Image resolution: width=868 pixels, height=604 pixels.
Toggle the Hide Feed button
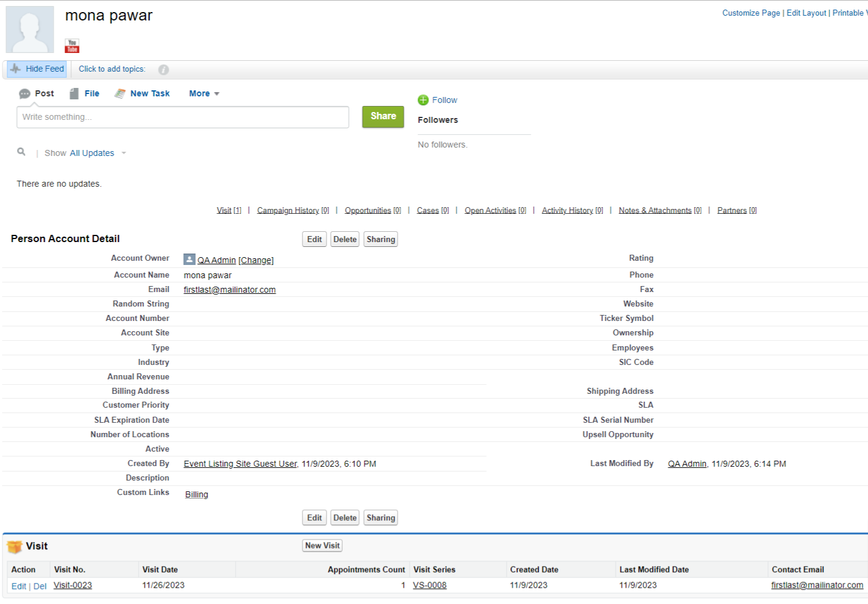37,69
